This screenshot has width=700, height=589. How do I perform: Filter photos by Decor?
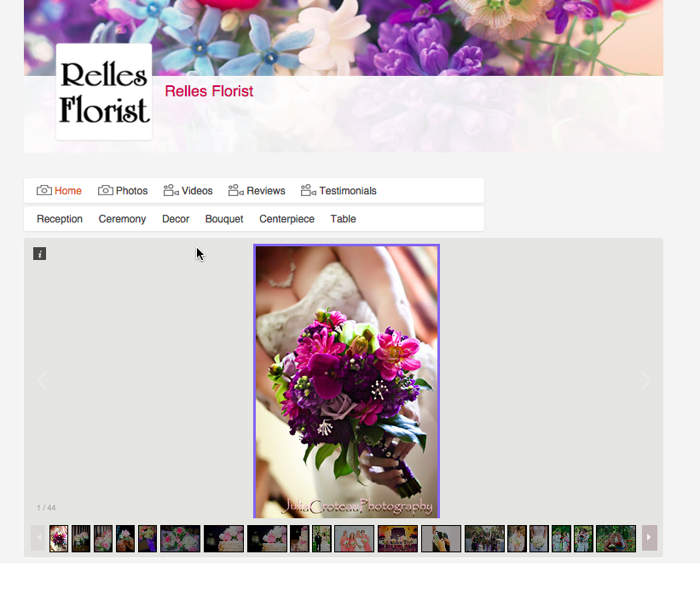[176, 219]
